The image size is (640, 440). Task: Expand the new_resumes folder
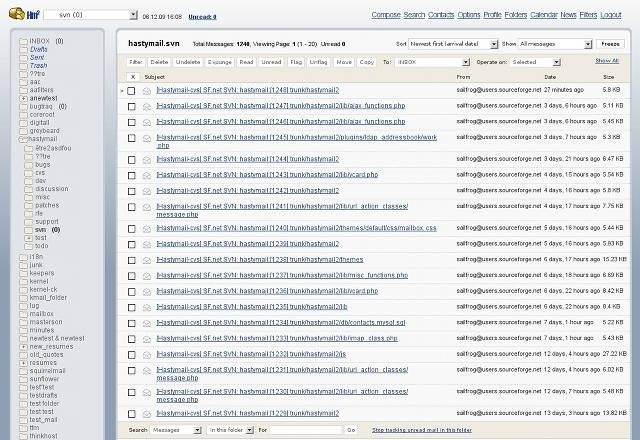24,347
